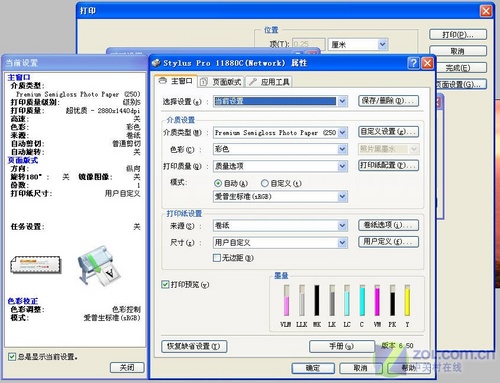Screen dimensions: 500x383
Task: Click the LK ink level bar
Action: pyautogui.click(x=332, y=300)
